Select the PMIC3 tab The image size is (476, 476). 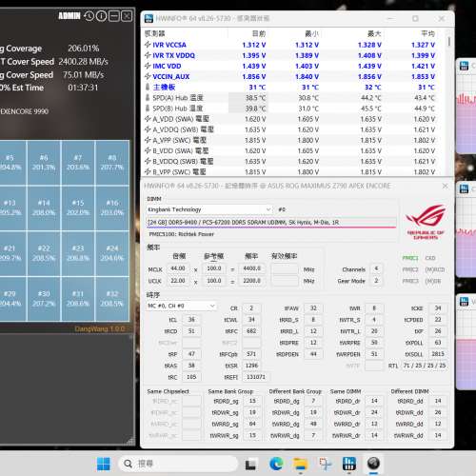coord(410,281)
